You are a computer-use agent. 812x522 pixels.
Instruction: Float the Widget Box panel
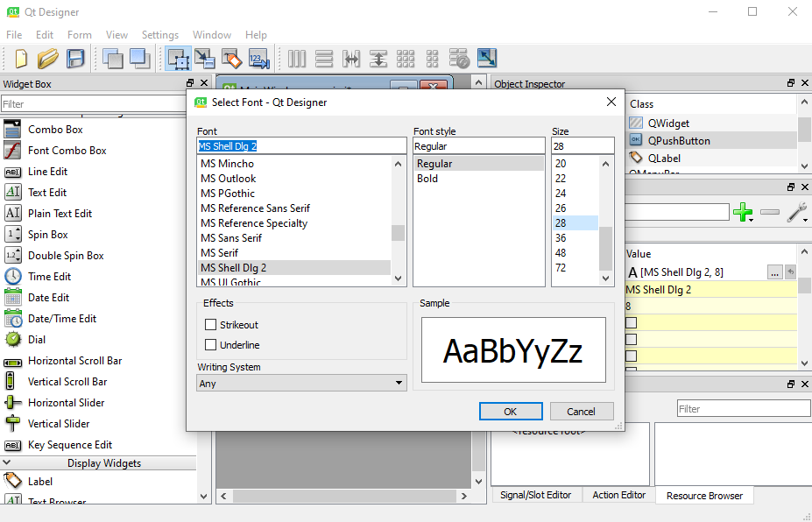pos(190,83)
